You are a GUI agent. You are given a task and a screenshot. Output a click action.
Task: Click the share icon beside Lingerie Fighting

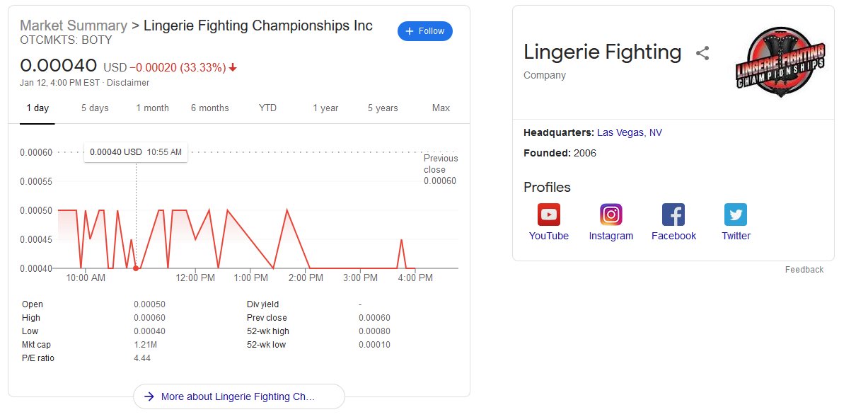click(702, 53)
